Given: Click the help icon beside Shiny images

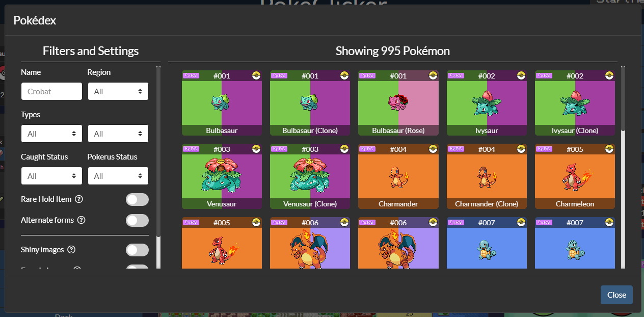Looking at the screenshot, I should pos(71,250).
